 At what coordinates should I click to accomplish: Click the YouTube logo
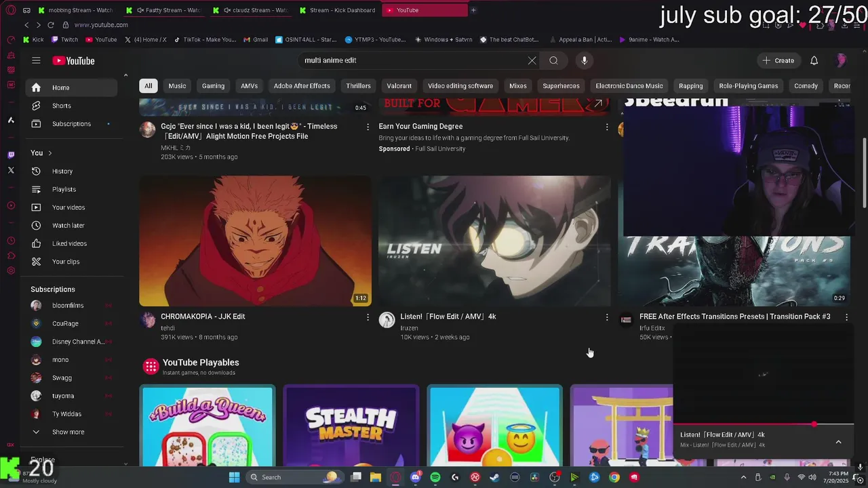[x=73, y=61]
